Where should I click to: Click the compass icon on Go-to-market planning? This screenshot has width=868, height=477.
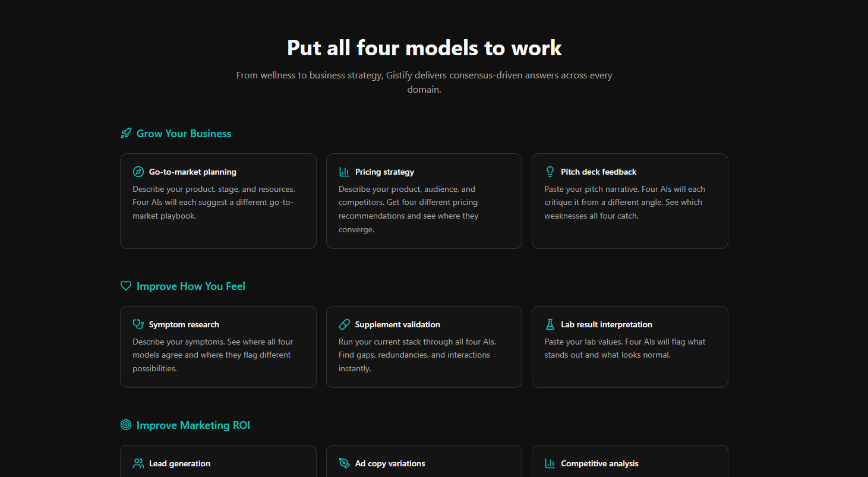point(138,172)
